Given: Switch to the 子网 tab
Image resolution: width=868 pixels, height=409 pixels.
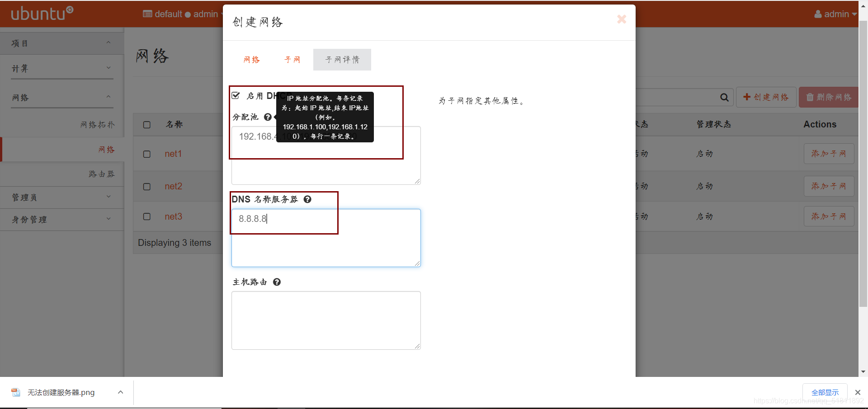Looking at the screenshot, I should (x=292, y=59).
